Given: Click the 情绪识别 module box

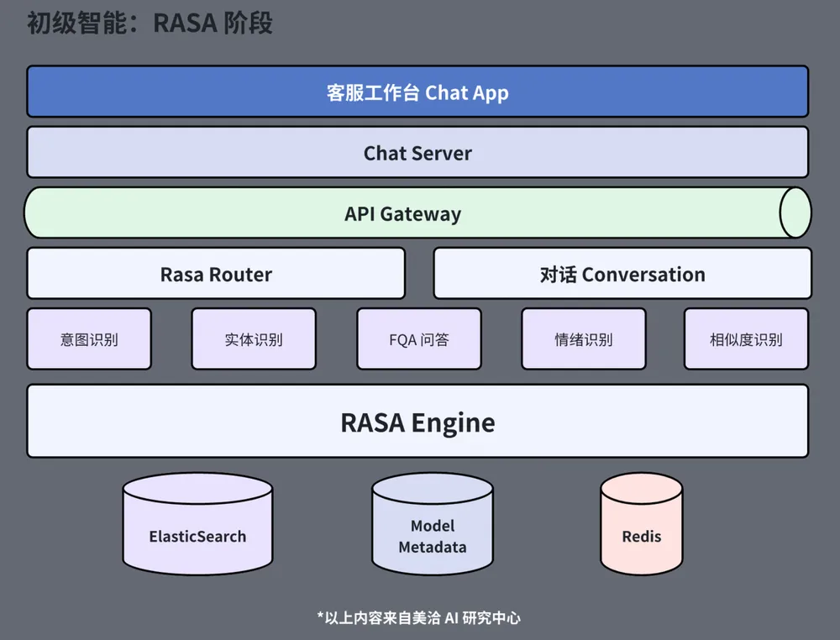Looking at the screenshot, I should [x=584, y=339].
